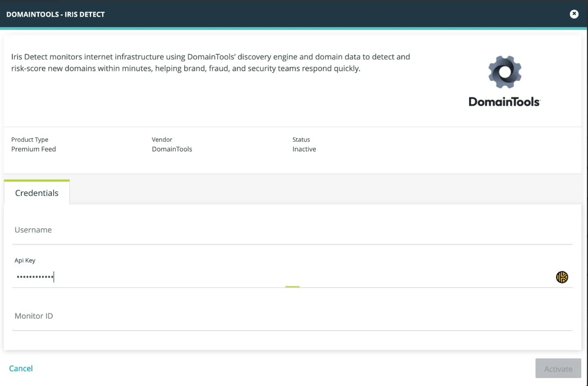This screenshot has height=386, width=588.
Task: Click the Activate button
Action: pyautogui.click(x=558, y=368)
